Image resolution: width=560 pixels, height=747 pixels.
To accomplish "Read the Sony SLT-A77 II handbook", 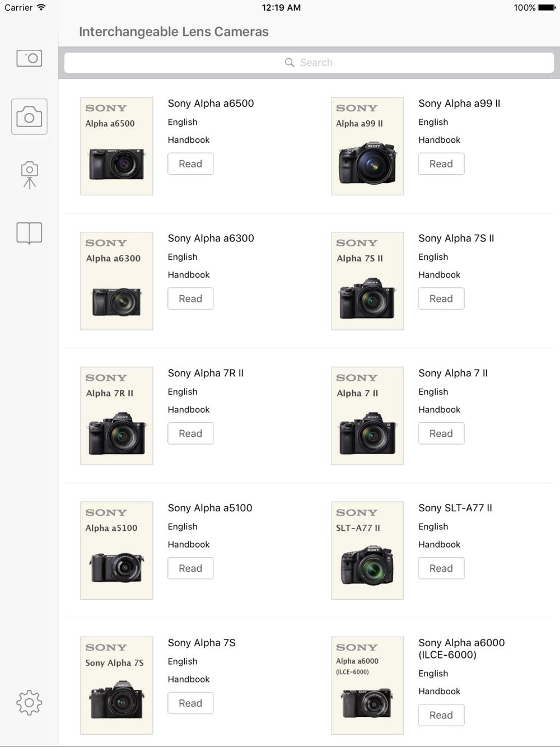I will click(x=441, y=568).
